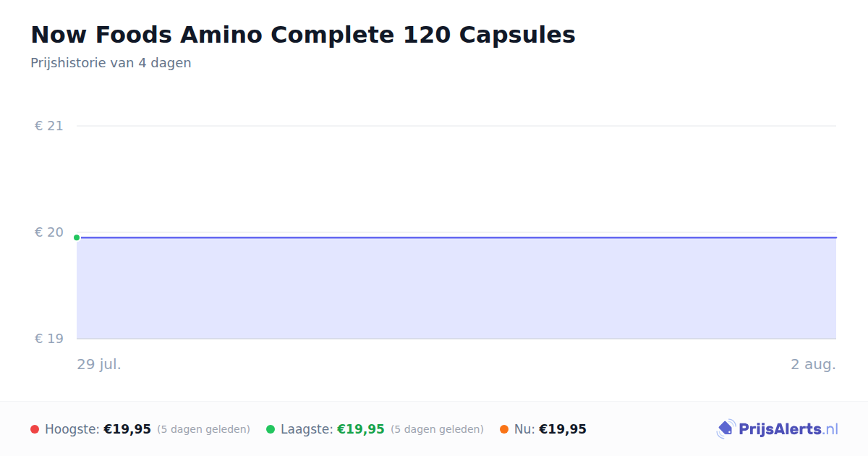Click the 29 jul. date label
This screenshot has height=456, width=868.
99,364
